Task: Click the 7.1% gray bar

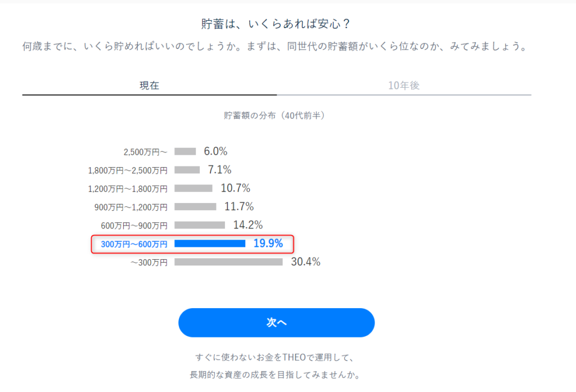Action: 187,170
